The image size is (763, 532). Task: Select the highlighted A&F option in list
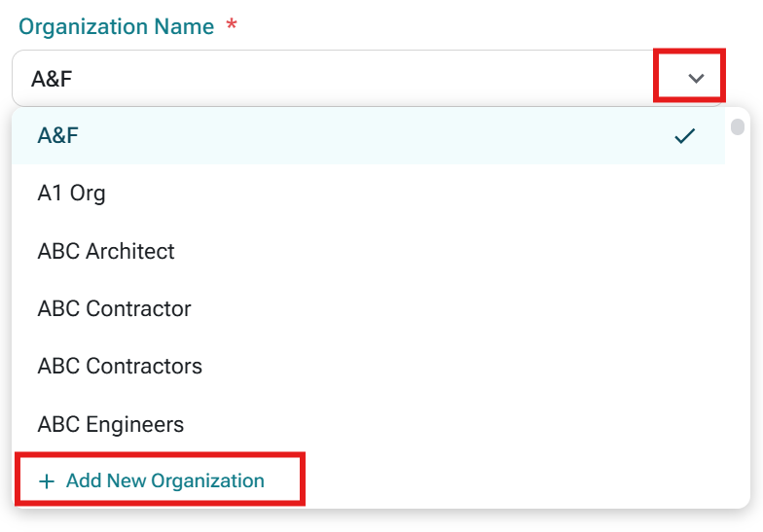[368, 136]
